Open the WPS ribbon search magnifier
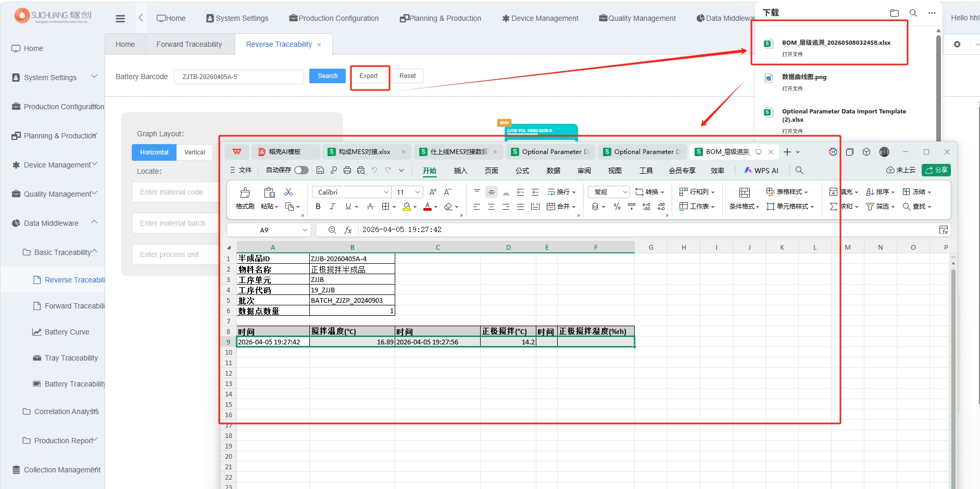Viewport: 980px width, 489px height. tap(799, 170)
